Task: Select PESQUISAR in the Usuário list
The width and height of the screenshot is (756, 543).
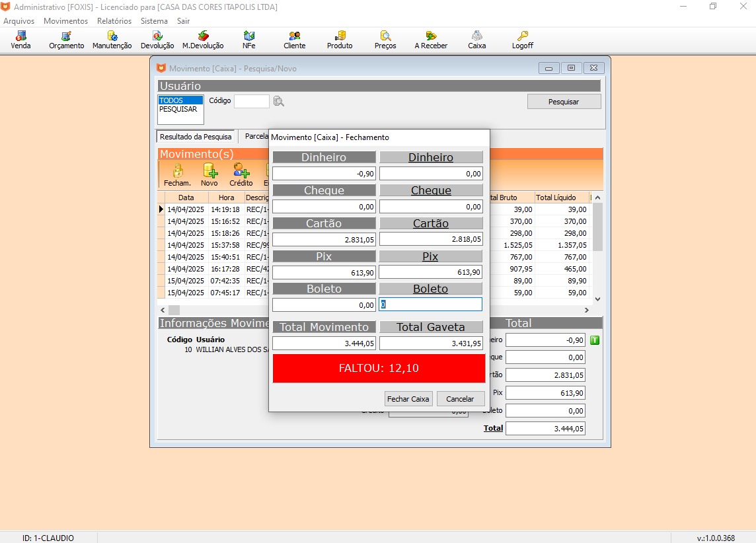Action: pos(178,110)
